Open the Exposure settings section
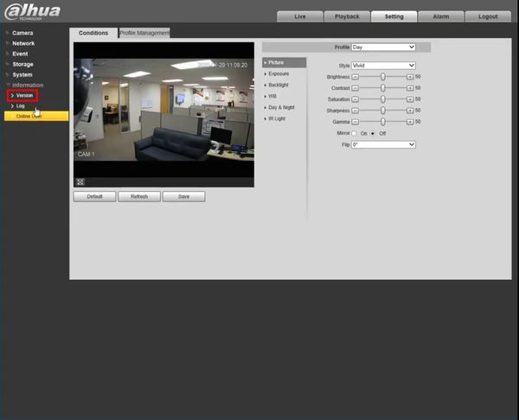 [x=279, y=73]
